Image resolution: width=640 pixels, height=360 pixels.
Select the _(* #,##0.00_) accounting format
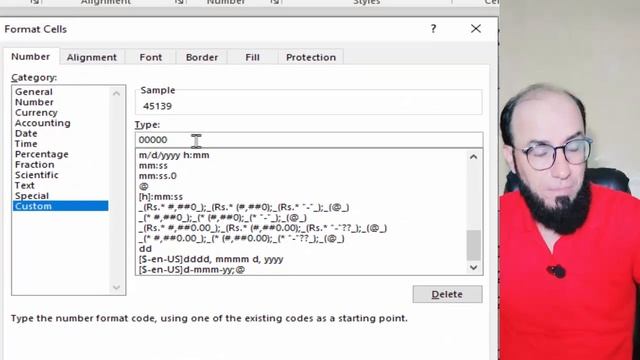click(x=241, y=238)
